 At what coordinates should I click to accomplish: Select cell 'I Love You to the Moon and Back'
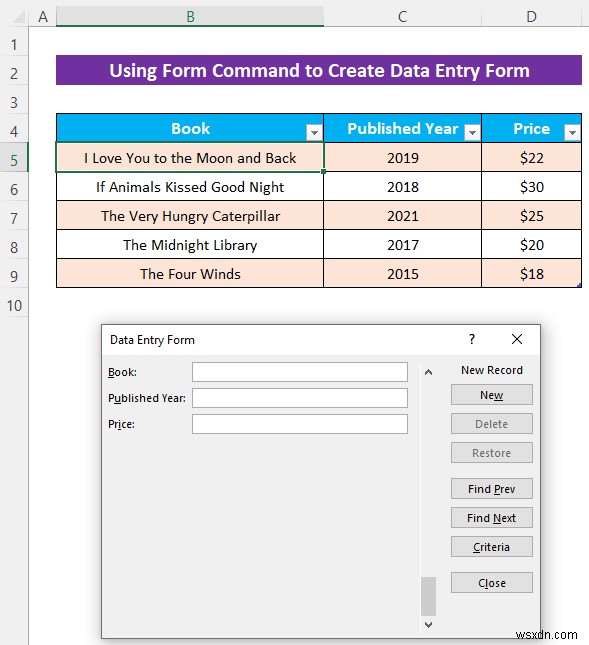[190, 158]
